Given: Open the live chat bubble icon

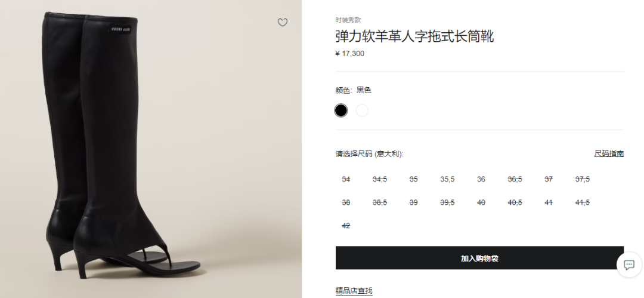Looking at the screenshot, I should point(629,265).
